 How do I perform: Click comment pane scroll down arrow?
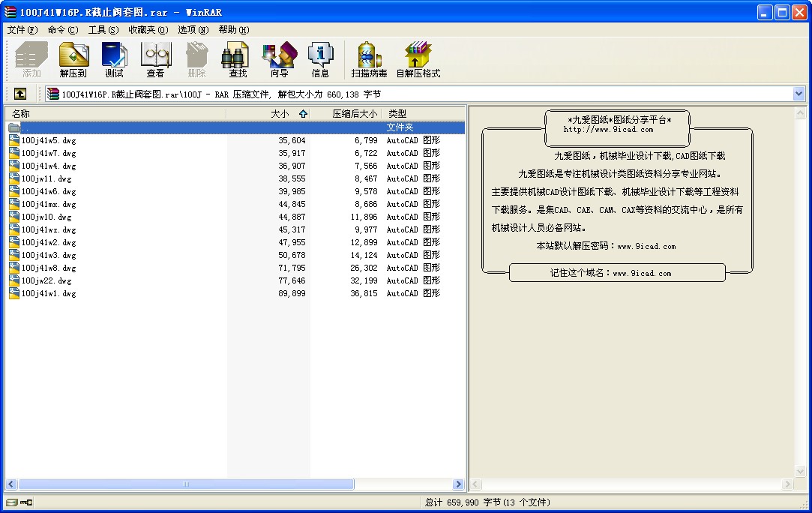(x=800, y=472)
